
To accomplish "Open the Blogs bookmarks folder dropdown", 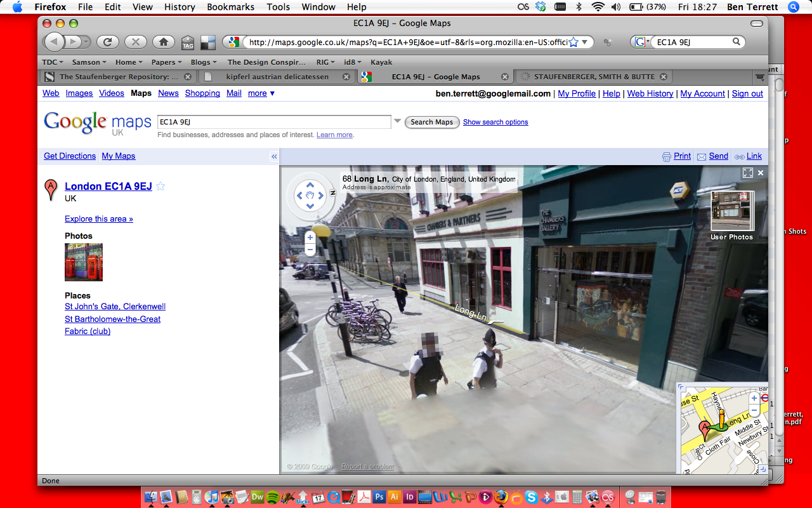I will [x=203, y=62].
